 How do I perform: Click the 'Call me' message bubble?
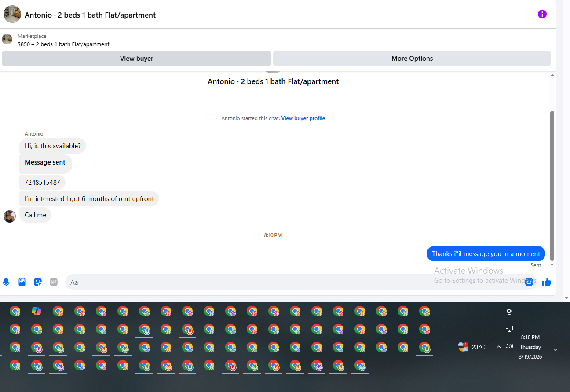pyautogui.click(x=35, y=215)
